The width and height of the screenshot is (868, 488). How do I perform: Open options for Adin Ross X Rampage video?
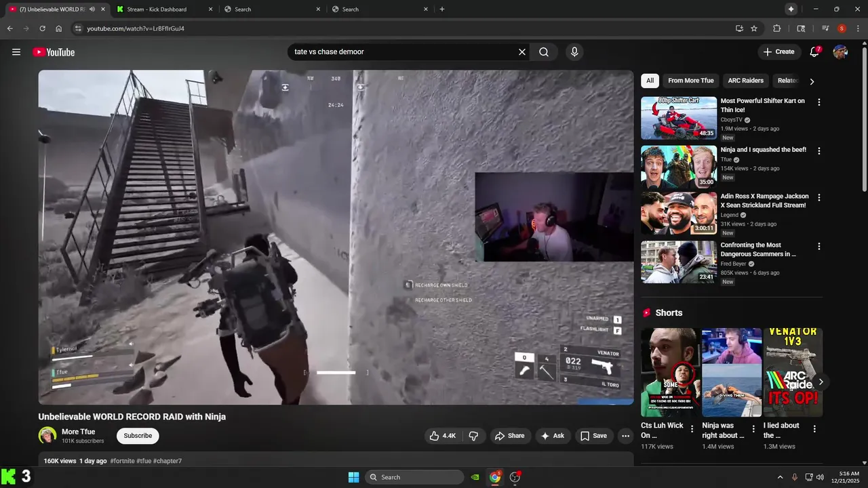point(818,198)
